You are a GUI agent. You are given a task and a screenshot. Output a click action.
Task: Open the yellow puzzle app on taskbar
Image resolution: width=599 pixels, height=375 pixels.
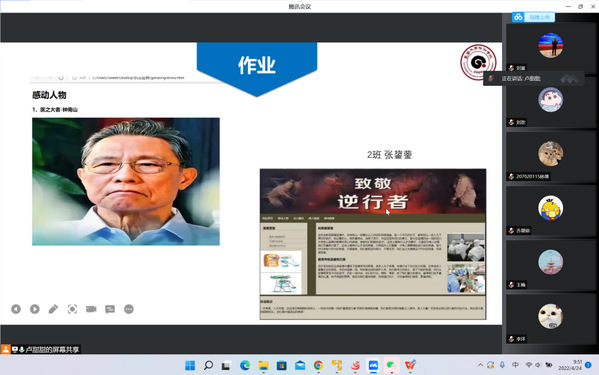click(337, 365)
